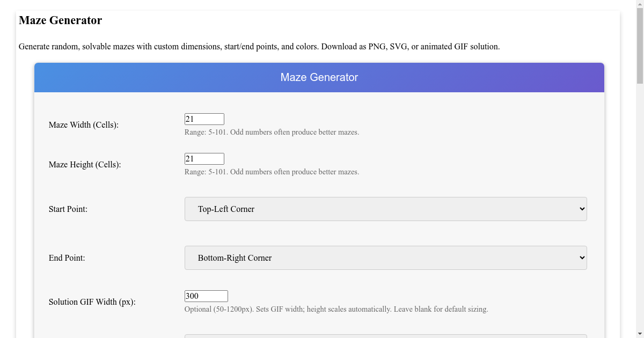Click the Solution GIF Width input
Screen dimensions: 644x338
[x=206, y=296]
